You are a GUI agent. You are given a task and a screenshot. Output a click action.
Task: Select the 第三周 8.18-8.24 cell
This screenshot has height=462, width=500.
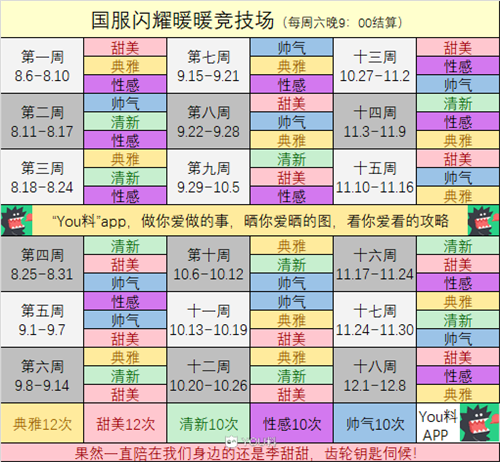tap(42, 177)
